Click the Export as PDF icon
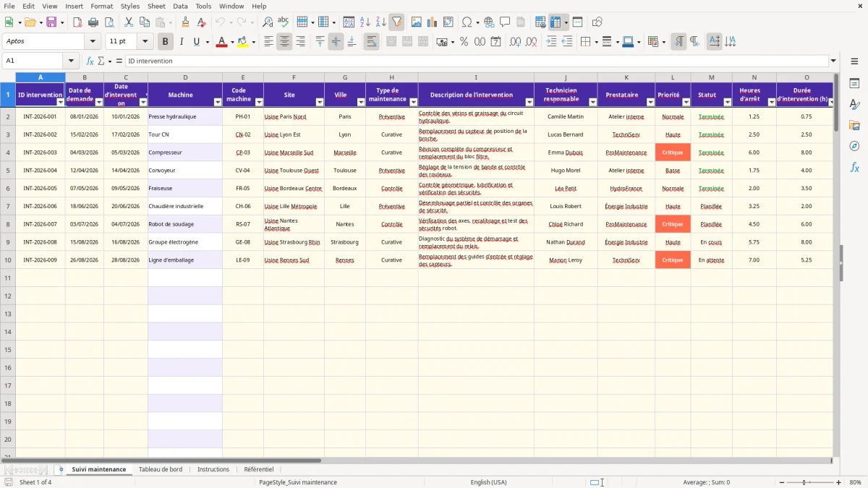Viewport: 868px width, 488px height. coord(77,22)
